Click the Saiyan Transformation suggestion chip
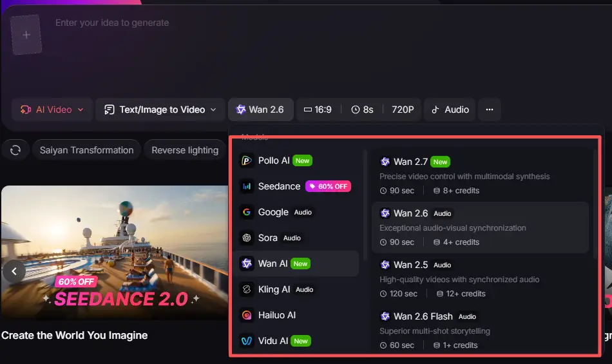Image resolution: width=612 pixels, height=364 pixels. point(86,150)
